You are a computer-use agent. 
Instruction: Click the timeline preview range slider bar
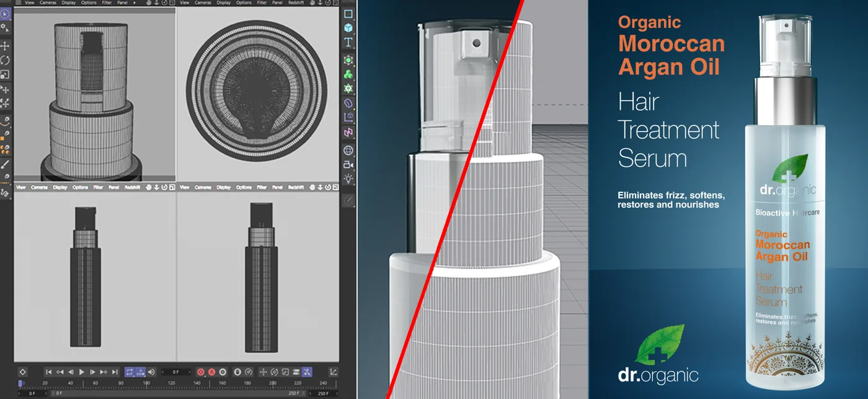(178, 393)
